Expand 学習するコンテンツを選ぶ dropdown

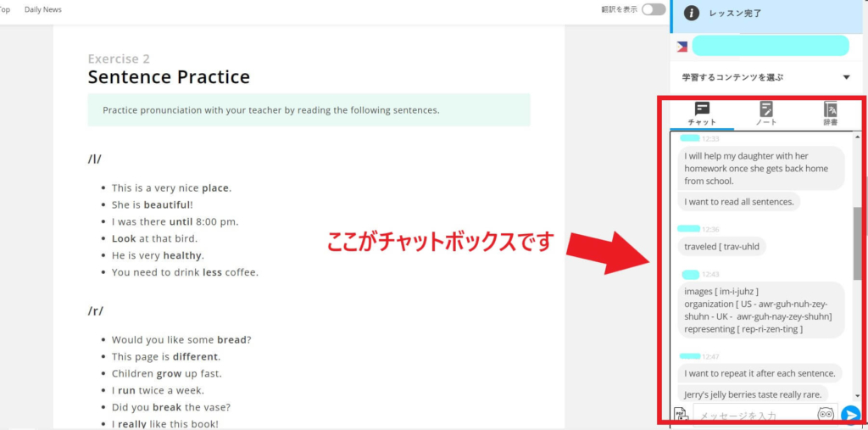pyautogui.click(x=766, y=77)
